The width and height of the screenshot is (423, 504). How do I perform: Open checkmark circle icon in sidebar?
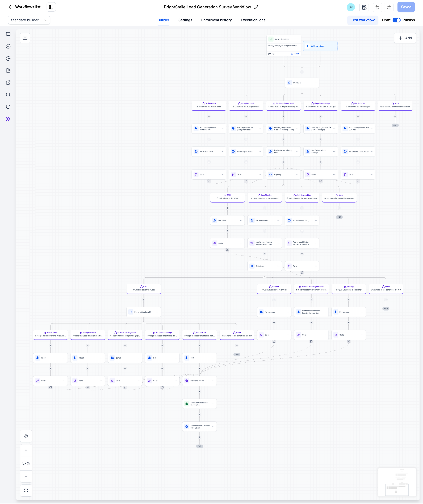tap(8, 46)
